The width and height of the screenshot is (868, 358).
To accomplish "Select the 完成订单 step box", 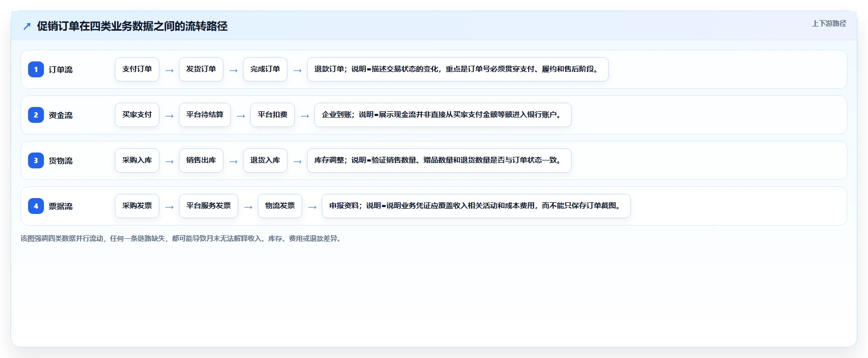I will tap(265, 69).
